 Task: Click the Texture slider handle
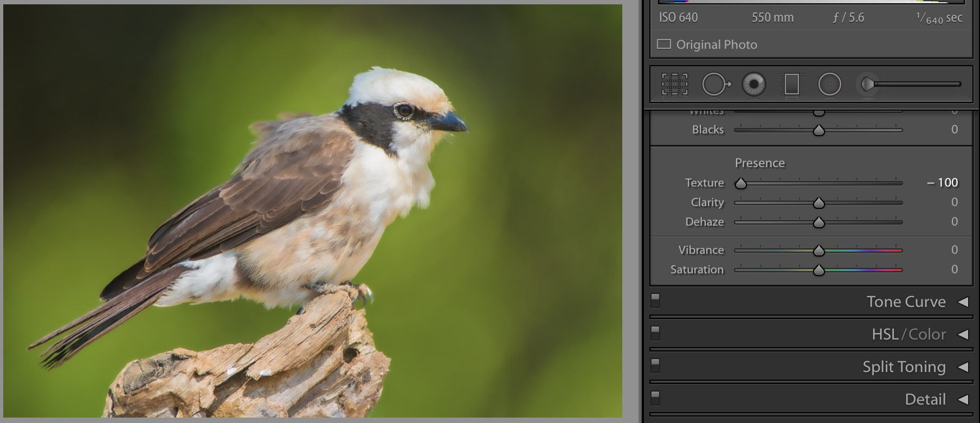[740, 183]
